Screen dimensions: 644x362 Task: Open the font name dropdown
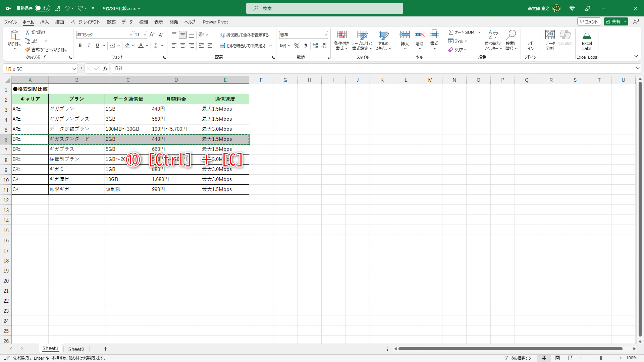(x=131, y=35)
